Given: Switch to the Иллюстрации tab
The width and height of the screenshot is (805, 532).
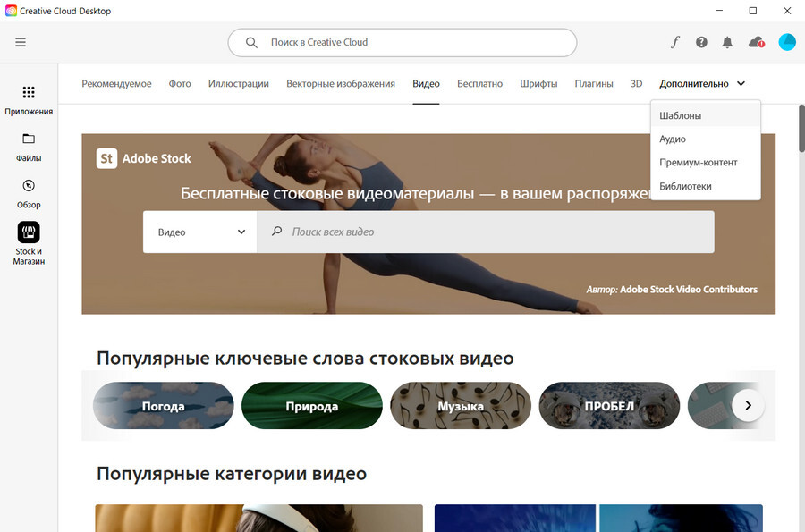Looking at the screenshot, I should click(239, 84).
